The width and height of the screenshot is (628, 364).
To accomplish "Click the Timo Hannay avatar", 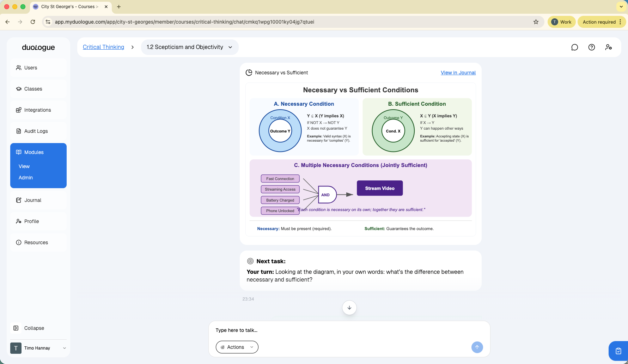I will (16, 348).
